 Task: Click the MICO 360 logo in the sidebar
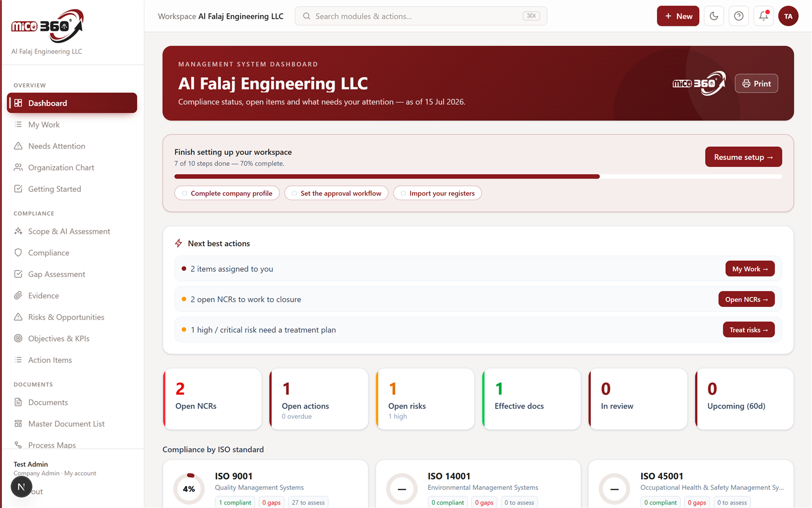pyautogui.click(x=47, y=26)
